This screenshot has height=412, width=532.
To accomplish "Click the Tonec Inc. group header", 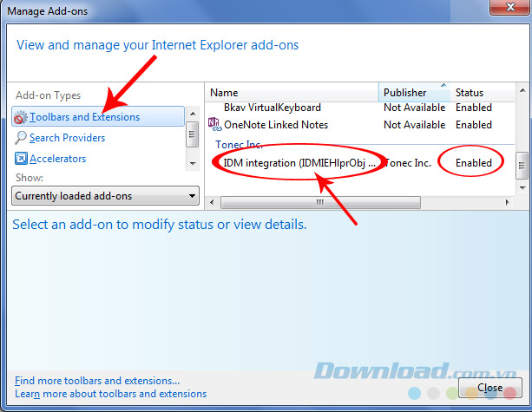I will tap(239, 145).
